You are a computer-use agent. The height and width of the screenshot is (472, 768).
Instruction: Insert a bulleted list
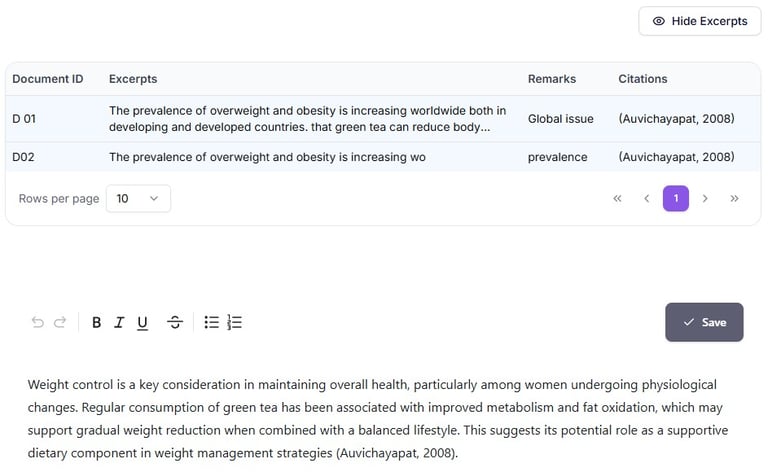click(211, 322)
